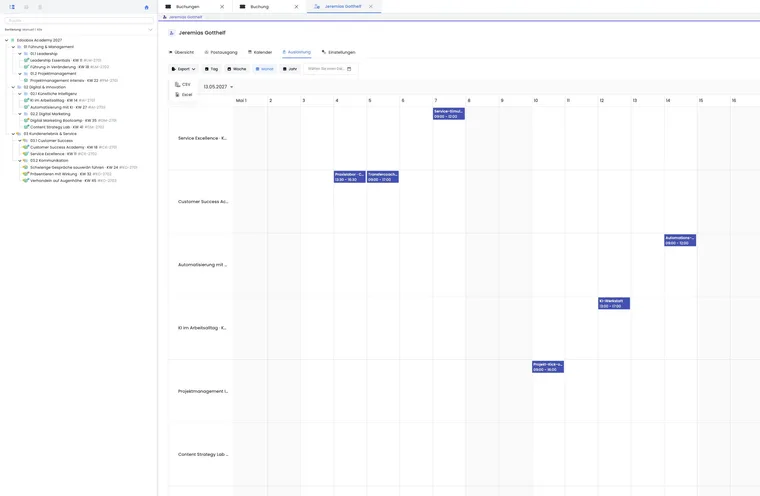Open the Transfercoach… event on May 5
Viewport: 760px width, 496px height.
point(383,176)
